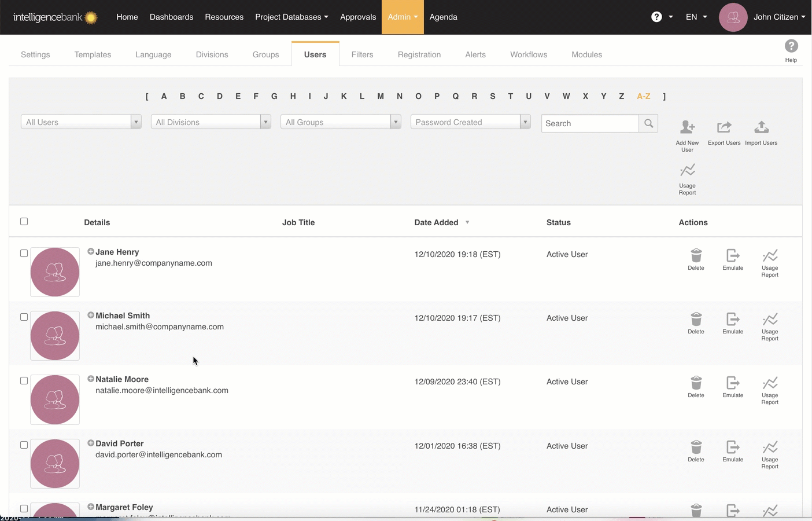812x521 pixels.
Task: Open the Password Created dropdown
Action: coord(470,122)
